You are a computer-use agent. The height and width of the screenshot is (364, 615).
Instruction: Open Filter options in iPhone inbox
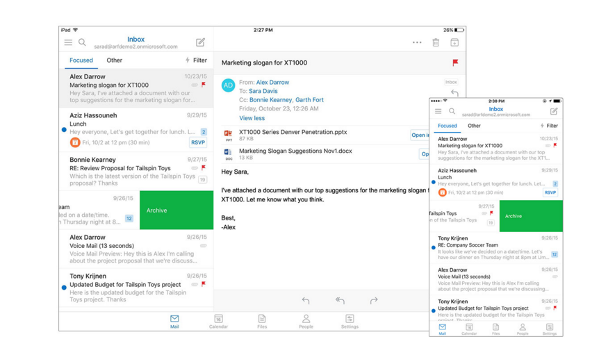click(549, 126)
